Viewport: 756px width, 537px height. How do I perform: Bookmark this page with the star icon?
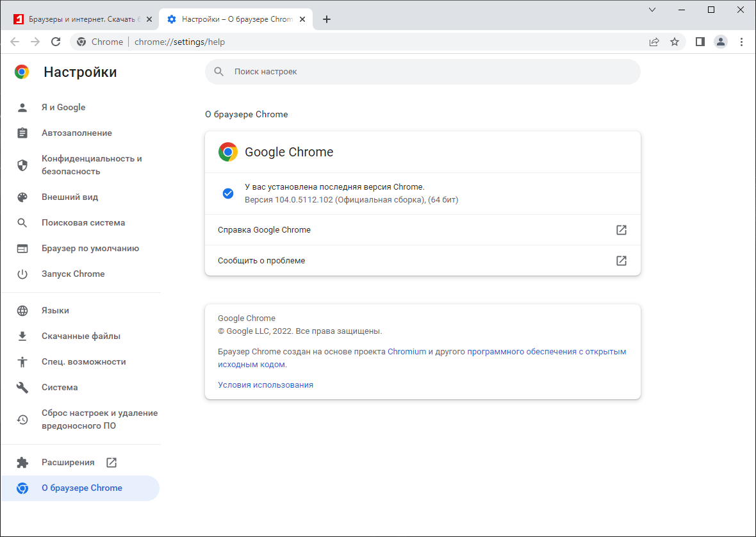click(x=675, y=42)
